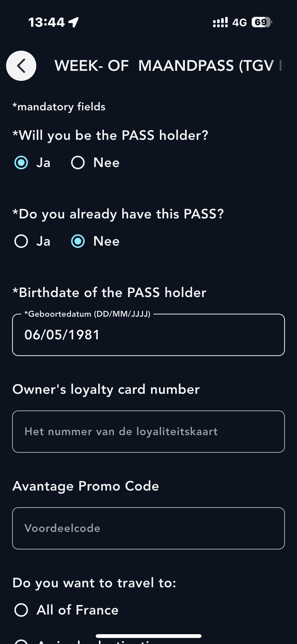Click the loyalty card number input
Viewport: 297px width, 644px height.
point(148,432)
